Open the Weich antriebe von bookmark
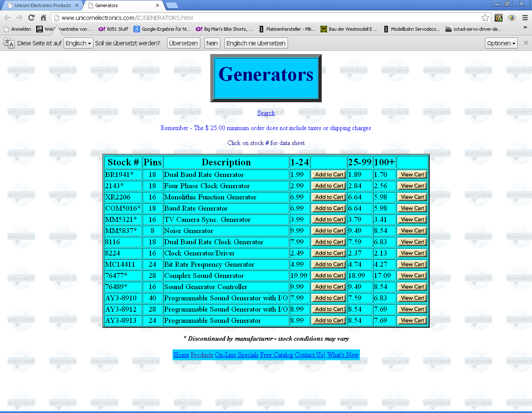Image resolution: width=532 pixels, height=413 pixels. 64,29
